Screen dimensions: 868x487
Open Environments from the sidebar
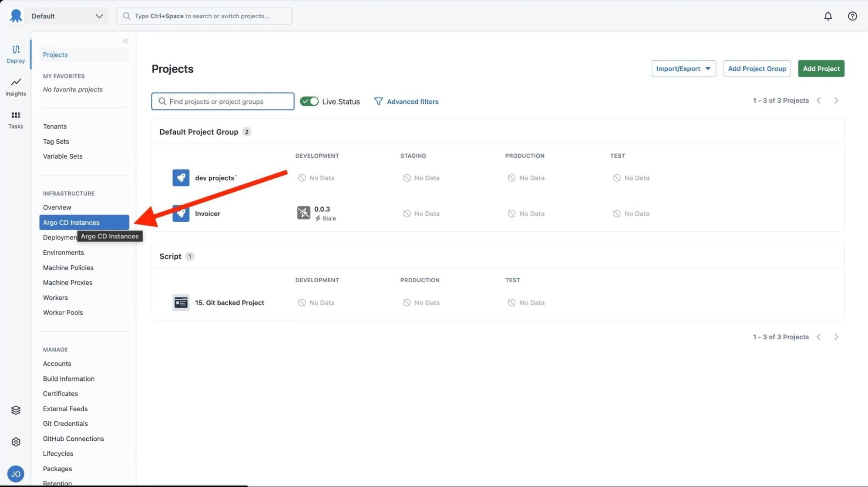click(64, 252)
